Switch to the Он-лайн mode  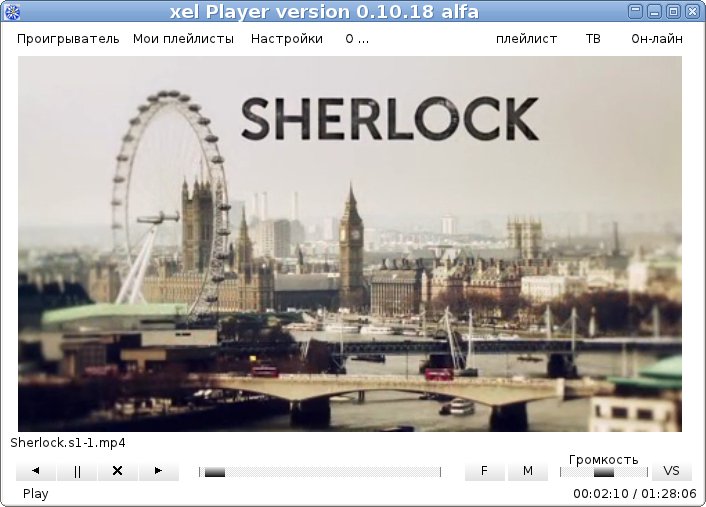point(657,39)
